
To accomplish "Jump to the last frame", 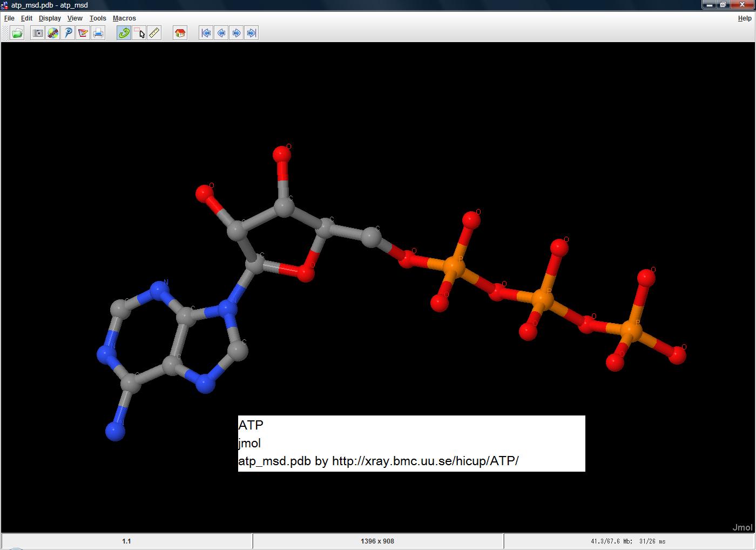I will click(x=251, y=33).
